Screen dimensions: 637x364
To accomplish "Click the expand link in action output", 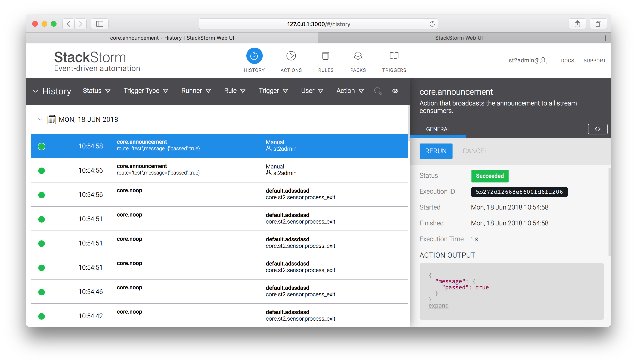I will tap(438, 305).
